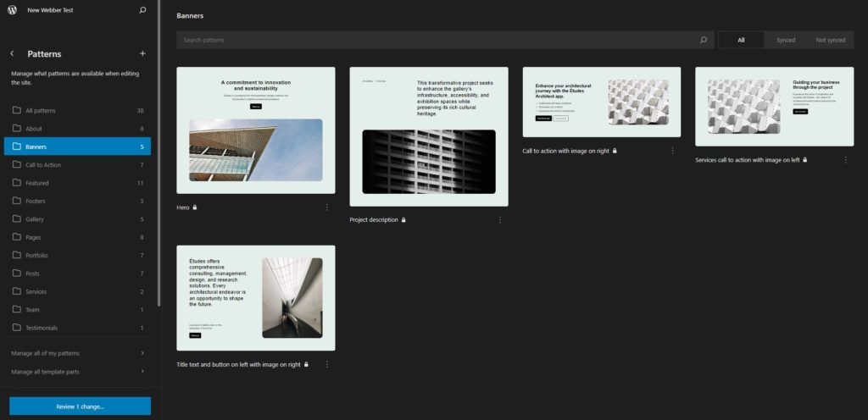Filter patterns by Synced

tap(785, 40)
